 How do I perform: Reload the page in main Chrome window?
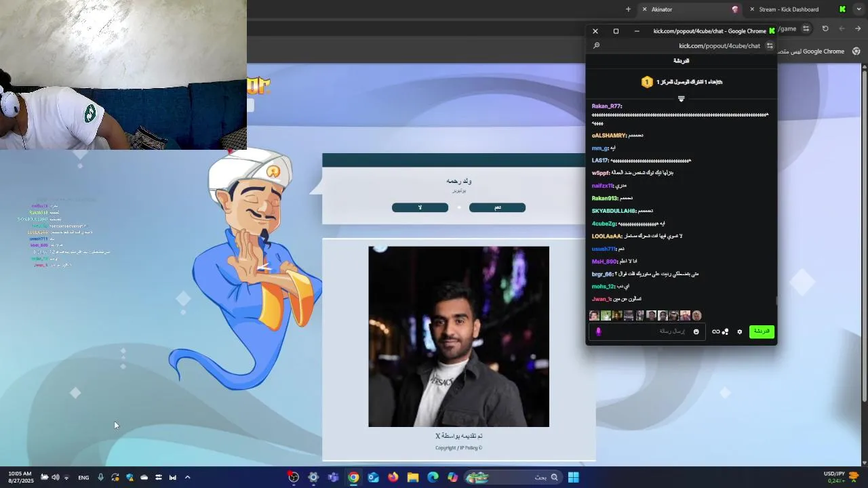coord(825,28)
